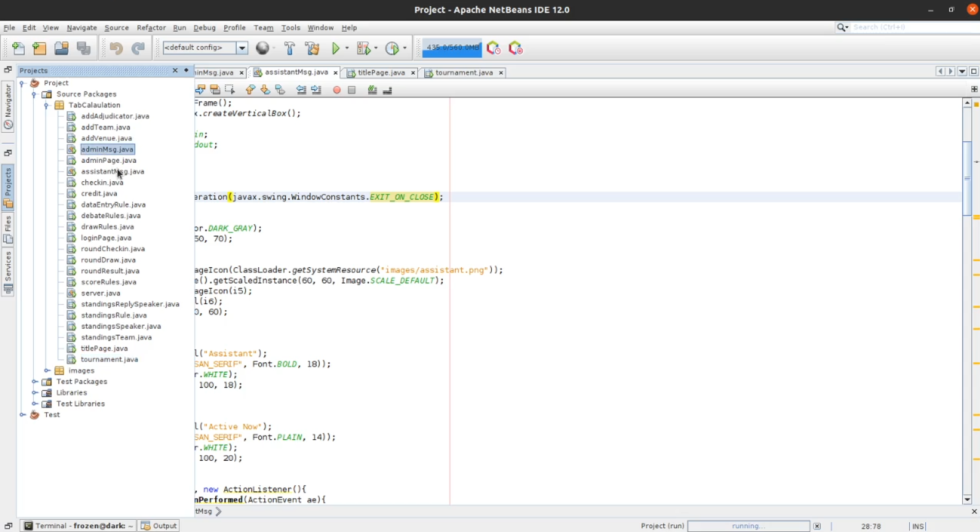Viewport: 980px width, 532px height.
Task: Collapse the TabCalaulation package node
Action: [x=47, y=105]
